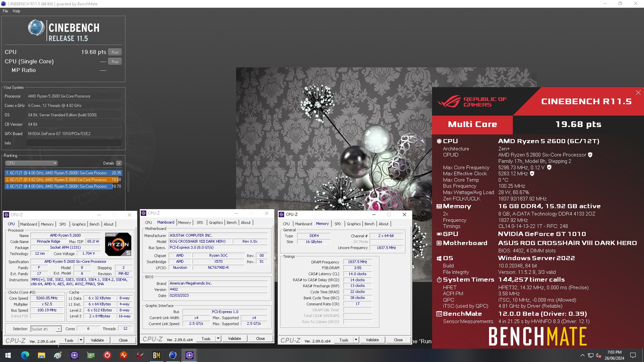Click the Multi Core label in BenchMate panel
Screen dimensions: 644x362
472,124
